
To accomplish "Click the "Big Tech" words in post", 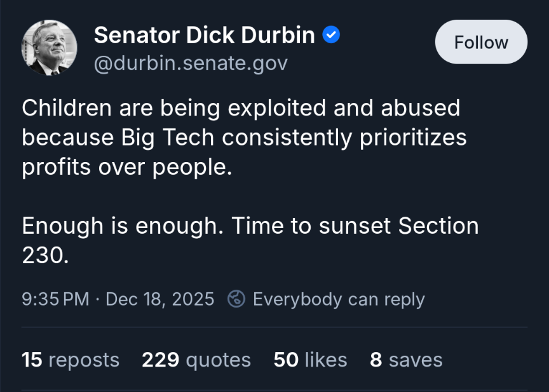I will [171, 137].
